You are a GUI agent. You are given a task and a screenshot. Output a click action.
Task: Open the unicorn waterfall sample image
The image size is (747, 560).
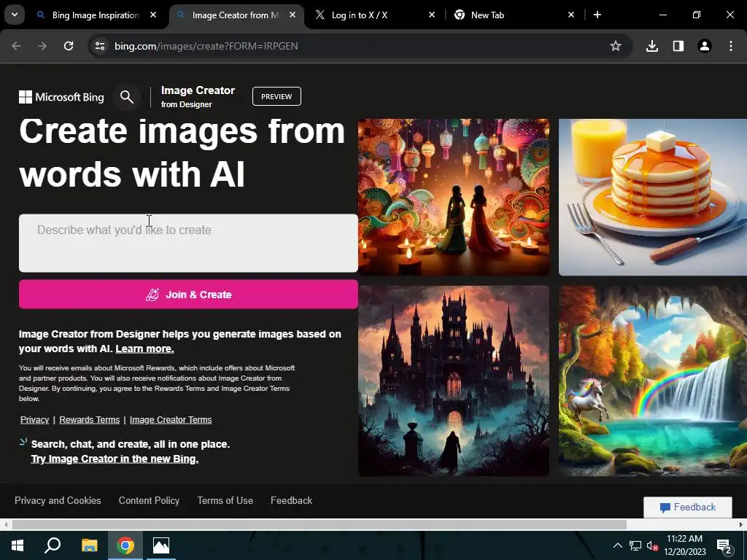pos(653,381)
